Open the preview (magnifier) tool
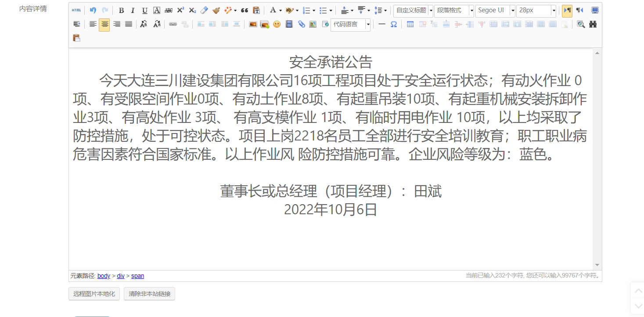Image resolution: width=644 pixels, height=317 pixels. (x=581, y=24)
